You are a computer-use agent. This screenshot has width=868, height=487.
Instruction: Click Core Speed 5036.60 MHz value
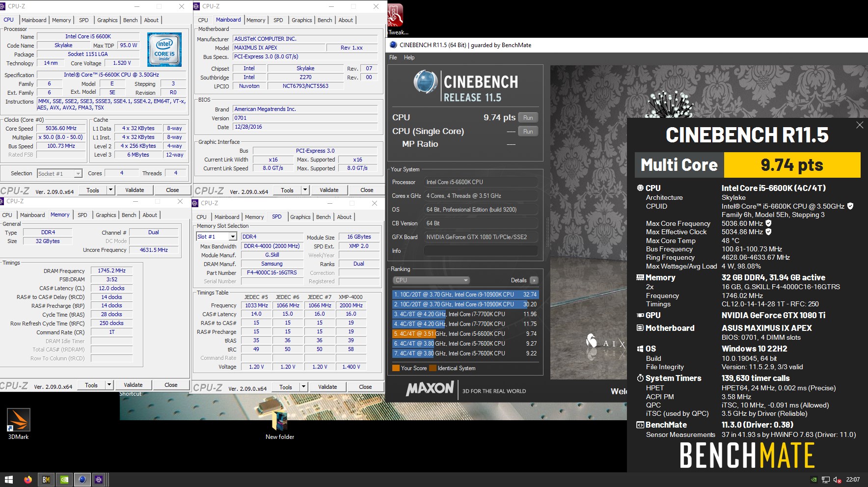61,128
